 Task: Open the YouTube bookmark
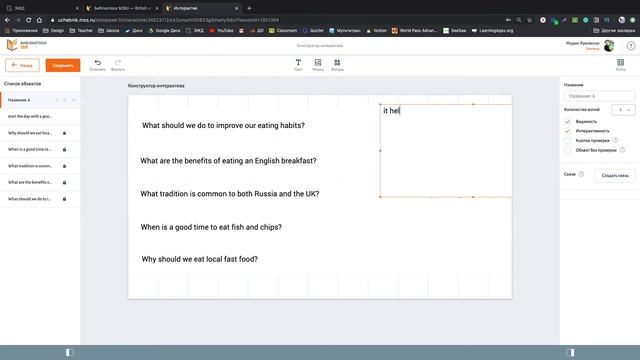click(x=221, y=31)
